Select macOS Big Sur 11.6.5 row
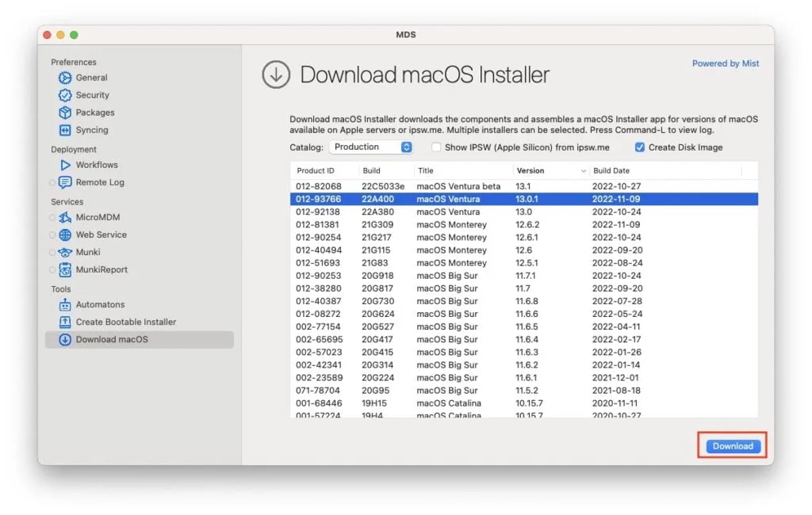The image size is (812, 515). (x=523, y=326)
